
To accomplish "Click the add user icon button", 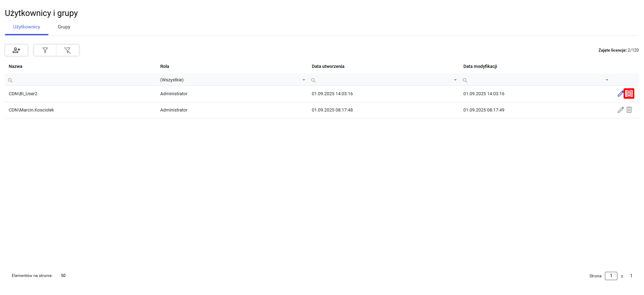I will pyautogui.click(x=16, y=50).
